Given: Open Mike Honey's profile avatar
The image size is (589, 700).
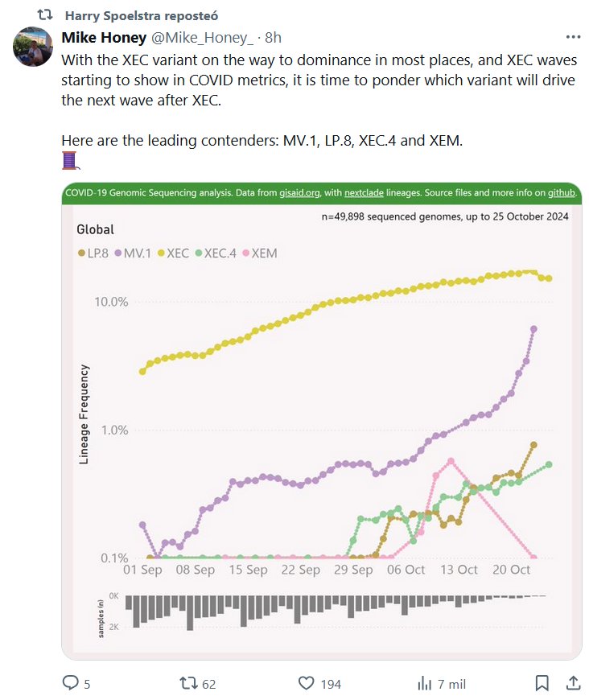Looking at the screenshot, I should [x=33, y=45].
